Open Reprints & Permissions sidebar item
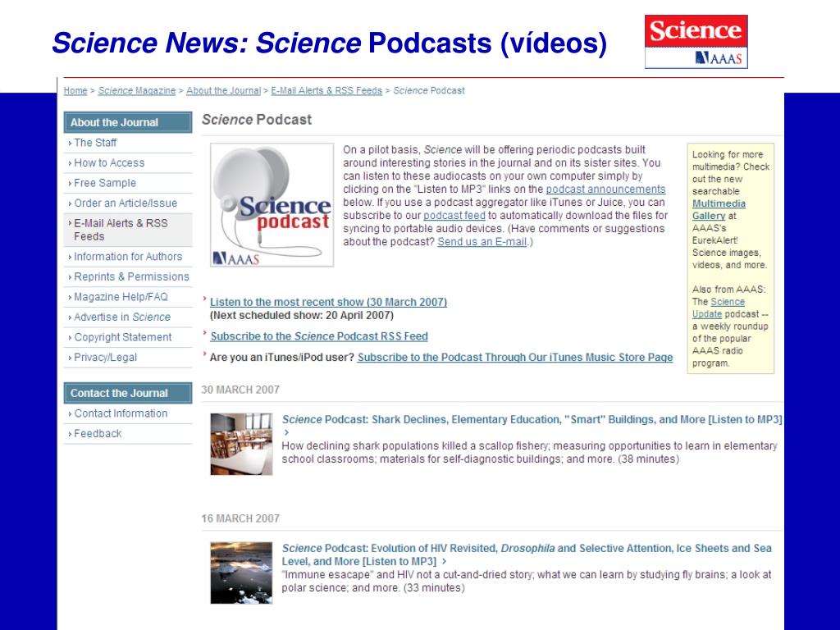The height and width of the screenshot is (630, 840). tap(131, 277)
